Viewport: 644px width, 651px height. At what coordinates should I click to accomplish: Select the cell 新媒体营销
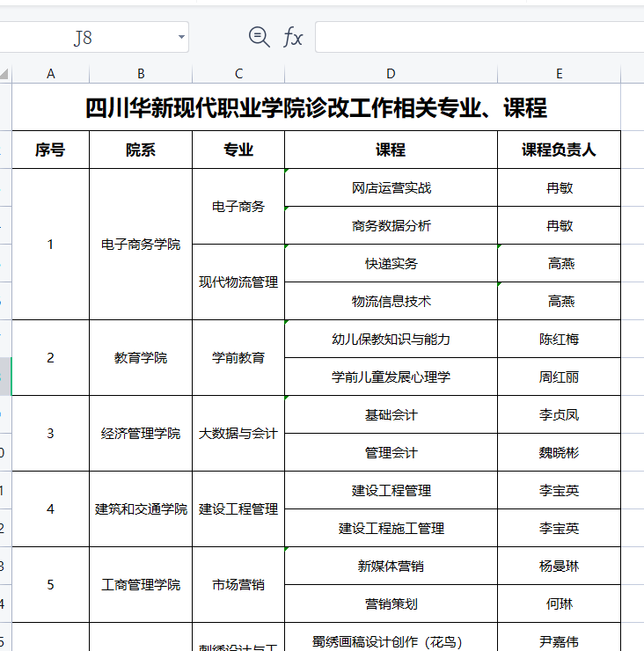click(391, 566)
